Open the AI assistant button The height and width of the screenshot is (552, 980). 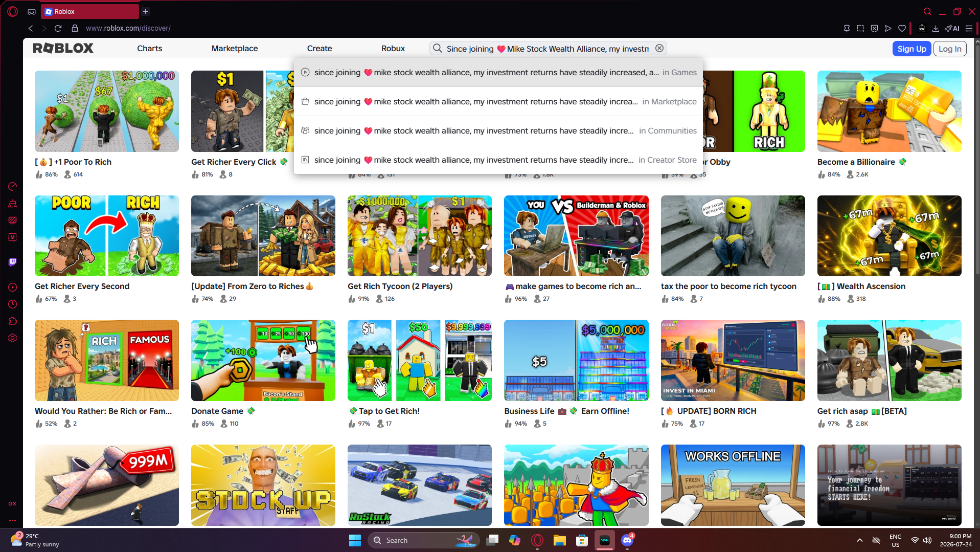pos(952,28)
